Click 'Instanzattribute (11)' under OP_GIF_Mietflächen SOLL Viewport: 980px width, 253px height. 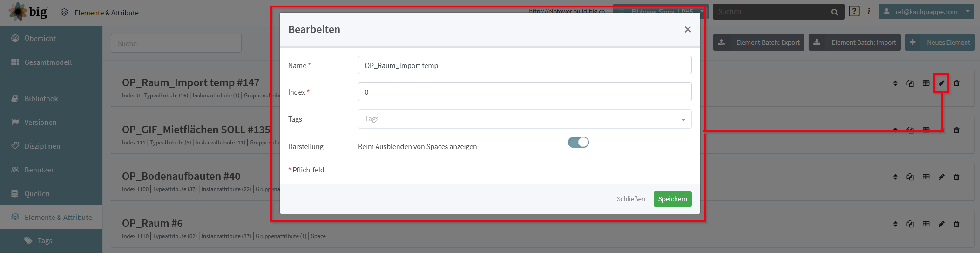coord(220,143)
